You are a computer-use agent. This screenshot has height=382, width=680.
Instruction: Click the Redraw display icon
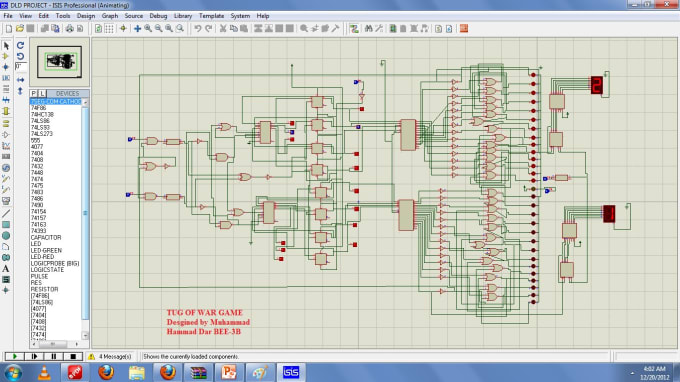pyautogui.click(x=99, y=29)
